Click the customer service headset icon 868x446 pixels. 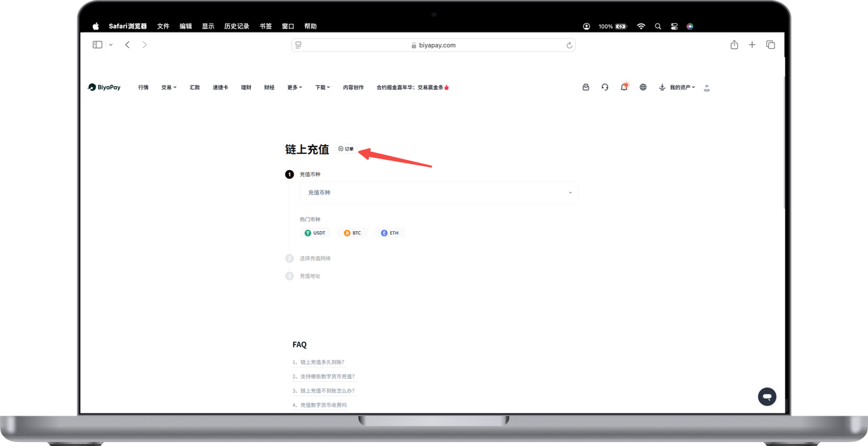point(605,87)
